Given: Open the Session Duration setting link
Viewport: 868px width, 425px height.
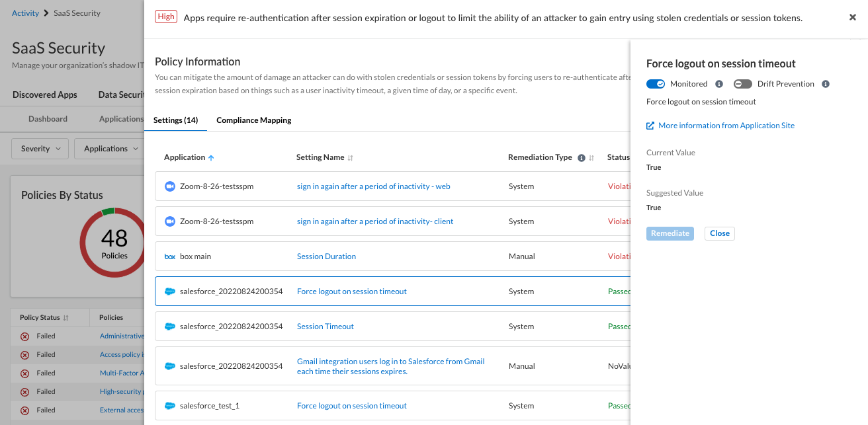Looking at the screenshot, I should click(x=326, y=256).
